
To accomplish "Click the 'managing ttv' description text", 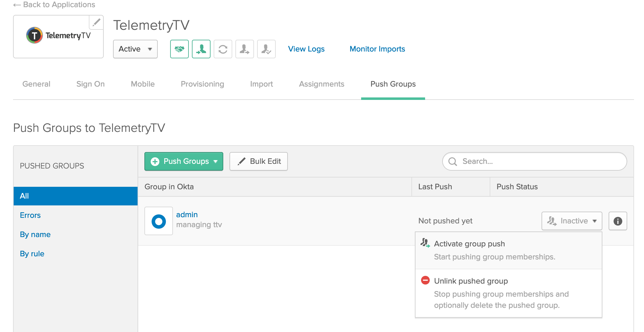I will (x=199, y=225).
